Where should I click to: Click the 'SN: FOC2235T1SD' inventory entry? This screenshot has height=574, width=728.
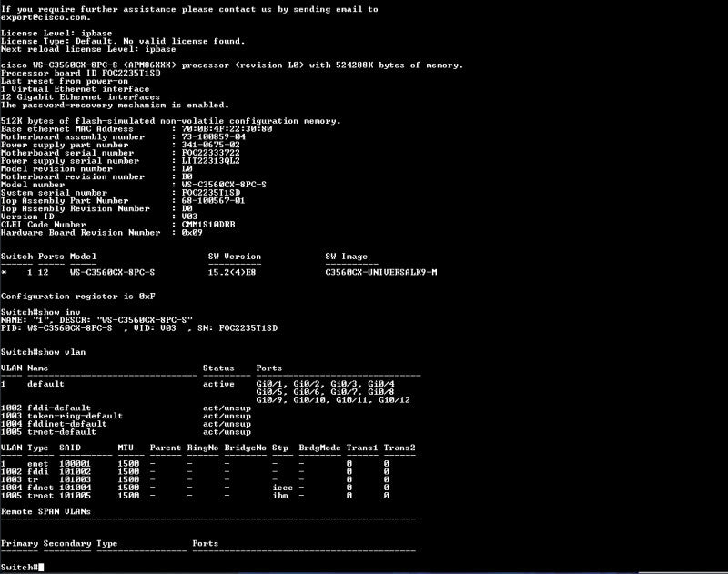(238, 328)
